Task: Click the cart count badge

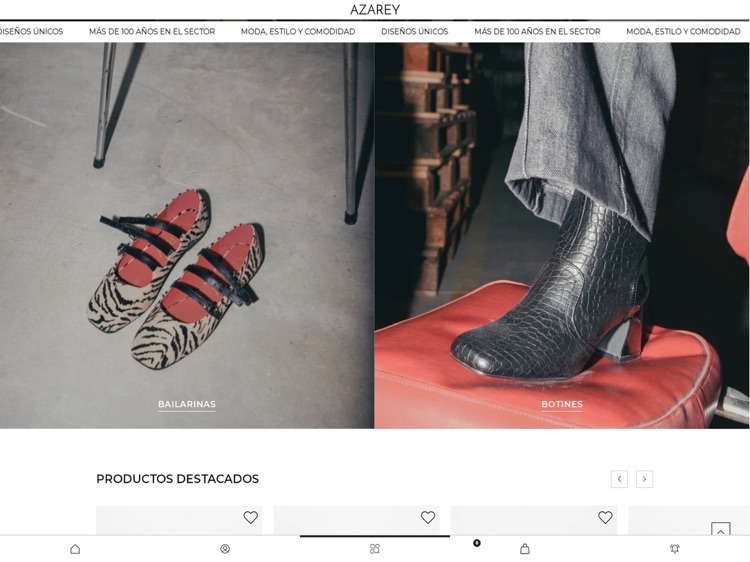Action: point(476,543)
